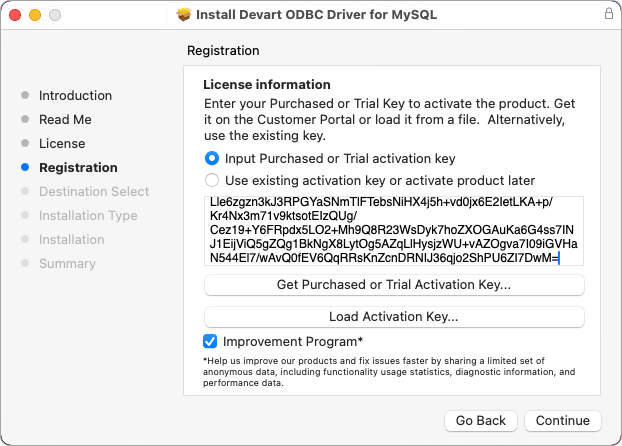Screen dimensions: 622x446
Task: Click the Summary step in sidebar
Action: pos(67,263)
